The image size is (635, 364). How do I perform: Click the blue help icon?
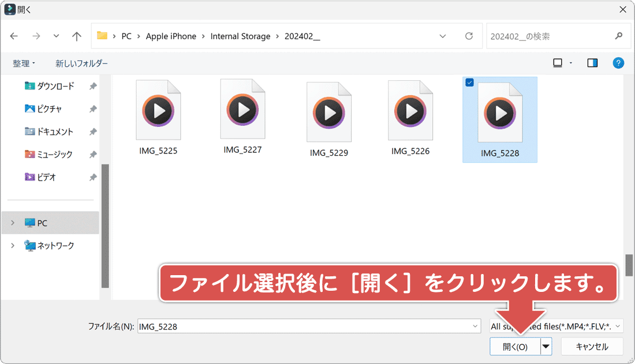(x=618, y=62)
